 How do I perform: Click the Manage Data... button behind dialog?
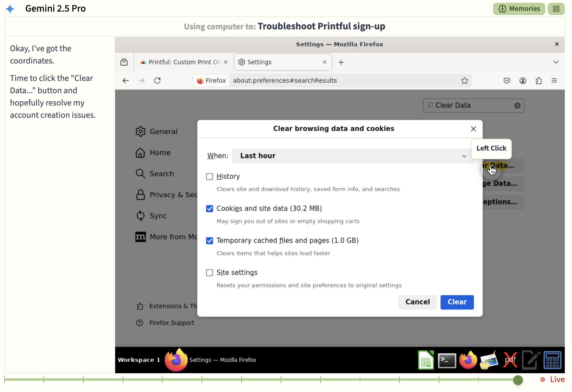503,184
